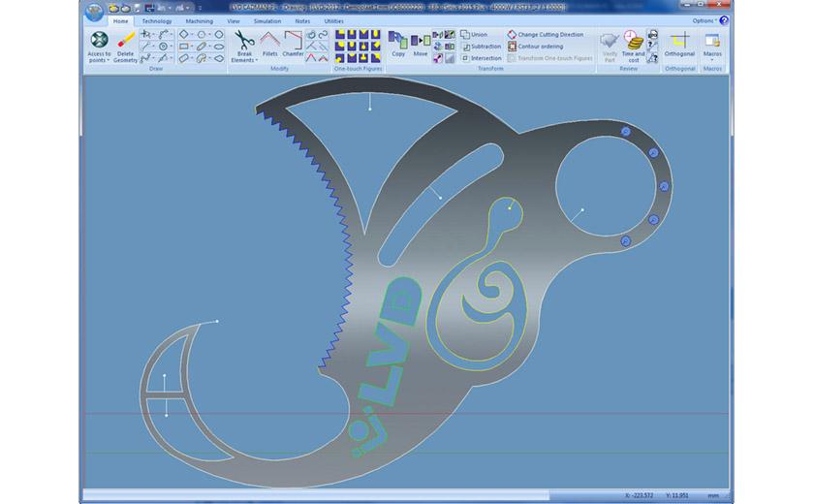Switch to the Home tab
814x504 pixels.
coord(120,21)
